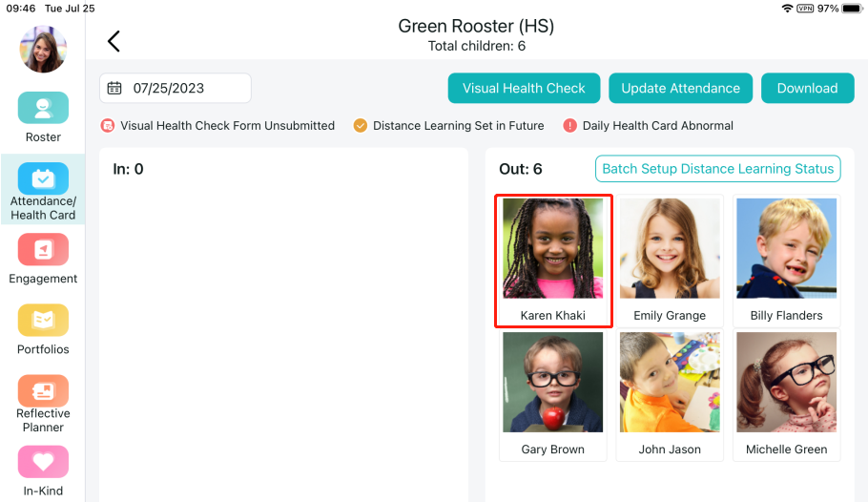Open the Engagement section icon
Viewport: 868px width, 502px height.
coord(43,249)
